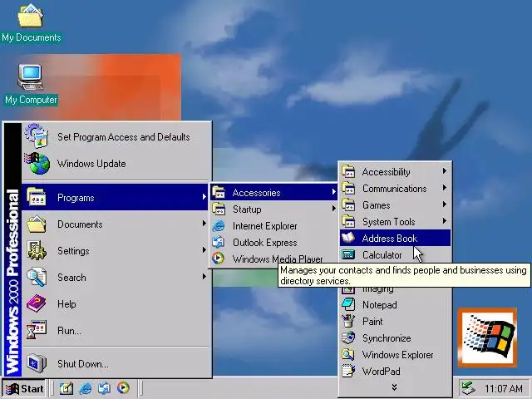
Task: Click the Set Program Access and Defaults icon
Action: point(37,136)
